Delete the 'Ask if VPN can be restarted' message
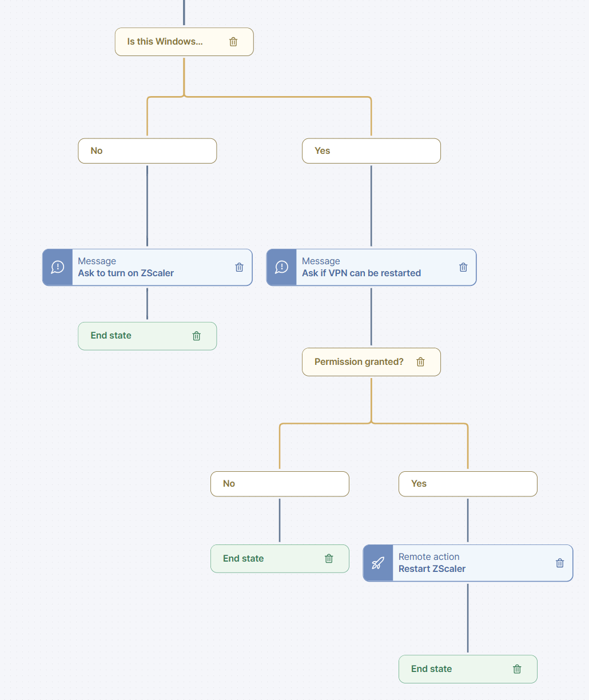Screen dimensions: 589x700 click(x=464, y=267)
